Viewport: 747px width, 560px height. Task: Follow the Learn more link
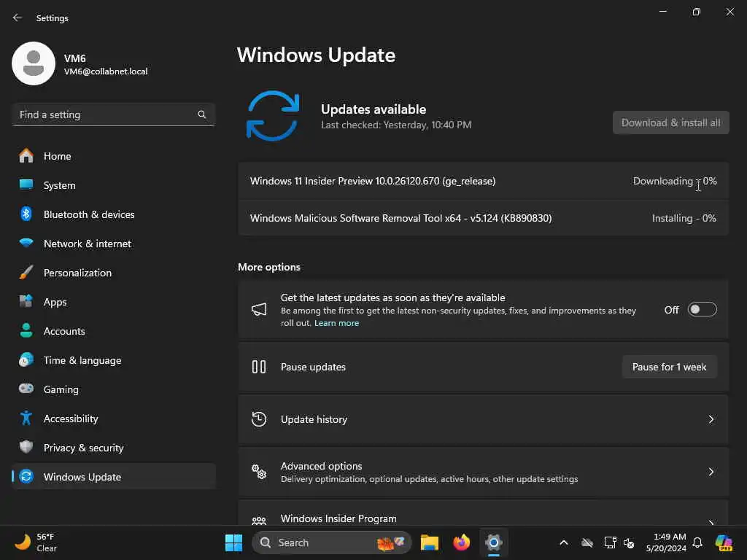tap(336, 323)
